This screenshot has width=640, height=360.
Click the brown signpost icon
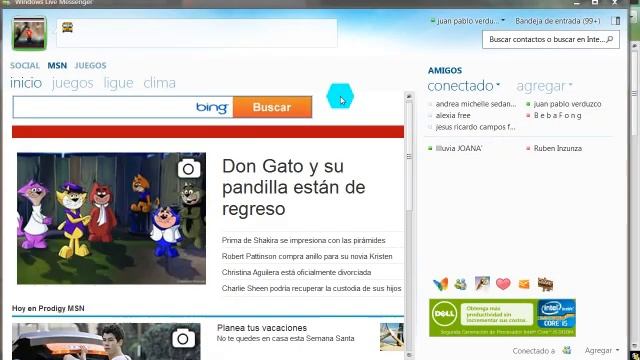(x=545, y=284)
